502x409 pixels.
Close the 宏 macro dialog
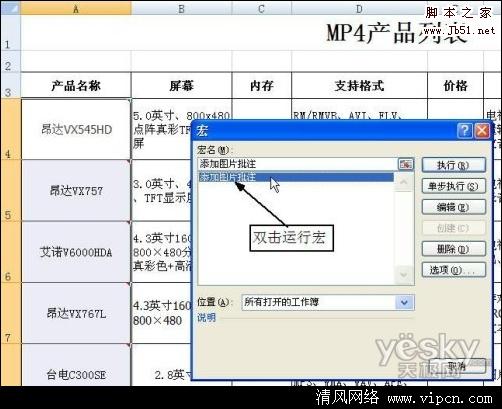[x=482, y=130]
